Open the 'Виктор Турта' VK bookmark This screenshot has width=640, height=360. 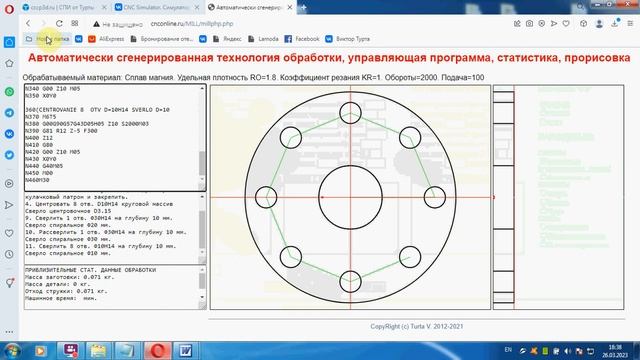348,39
